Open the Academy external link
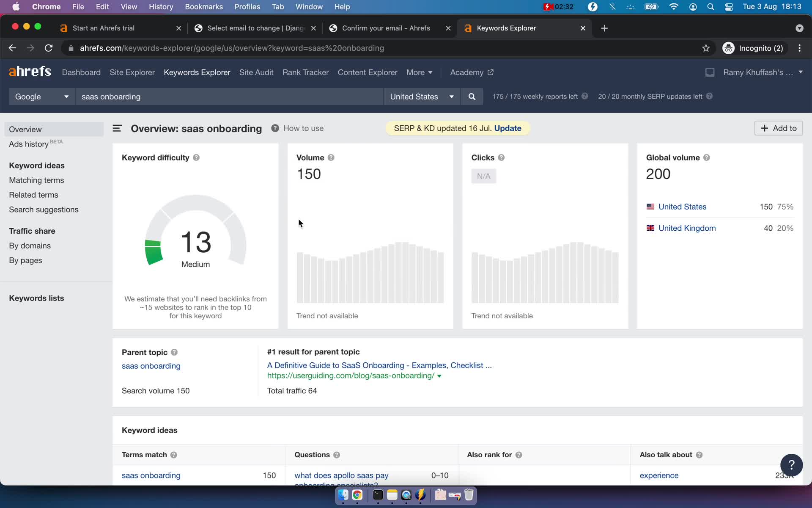 click(x=472, y=72)
